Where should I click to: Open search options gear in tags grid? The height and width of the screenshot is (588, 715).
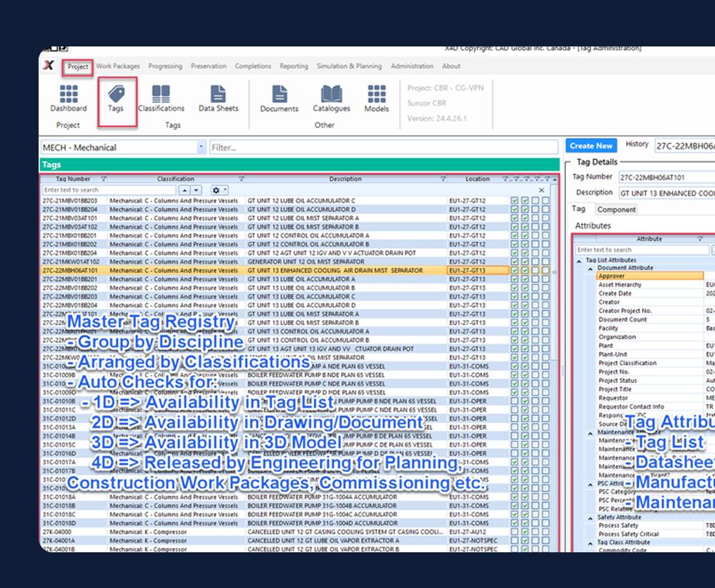(219, 190)
